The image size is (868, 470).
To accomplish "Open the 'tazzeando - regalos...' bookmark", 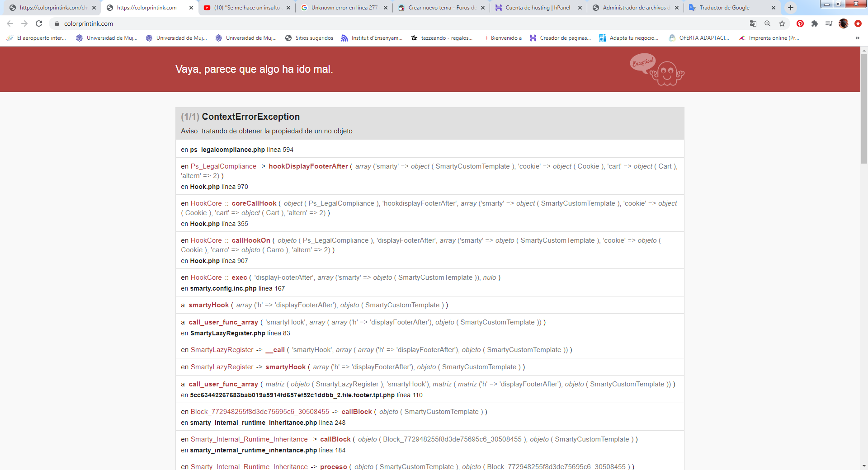I will pyautogui.click(x=442, y=38).
